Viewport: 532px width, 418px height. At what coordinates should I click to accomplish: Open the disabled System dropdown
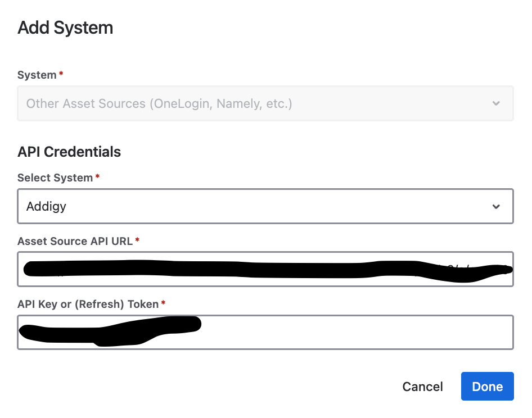coord(265,103)
